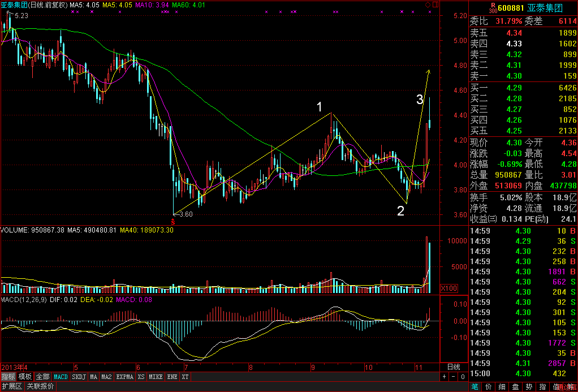Click the 今开 4.36 value
The height and width of the screenshot is (392, 578).
[569, 143]
